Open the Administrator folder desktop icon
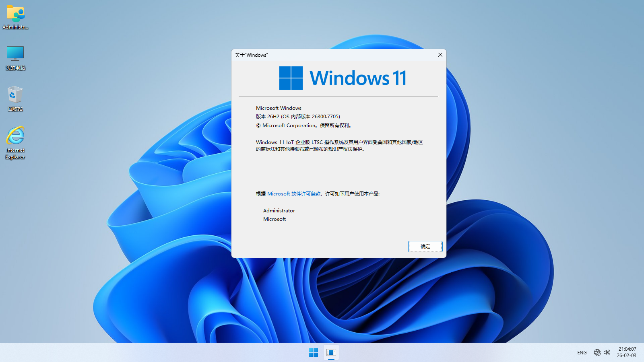 click(15, 17)
